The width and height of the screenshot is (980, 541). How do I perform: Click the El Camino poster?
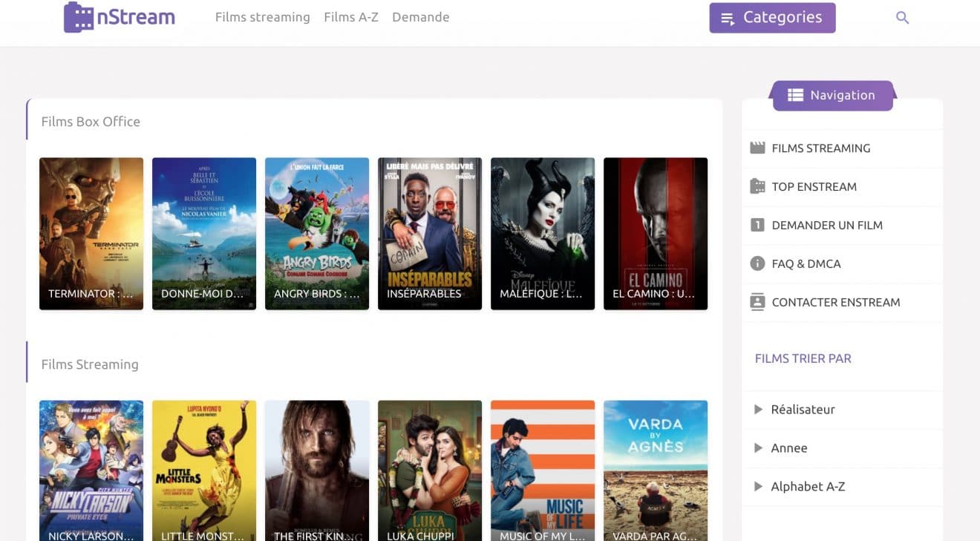coord(656,233)
